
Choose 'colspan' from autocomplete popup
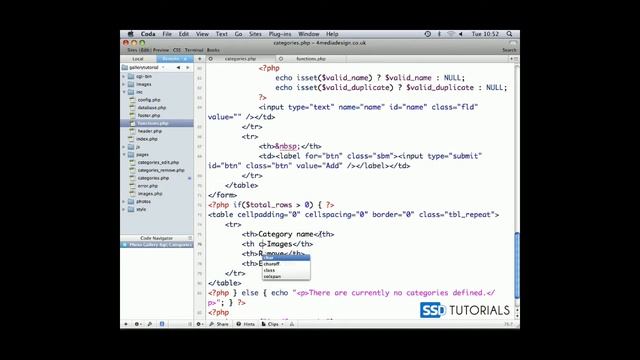tap(286, 276)
